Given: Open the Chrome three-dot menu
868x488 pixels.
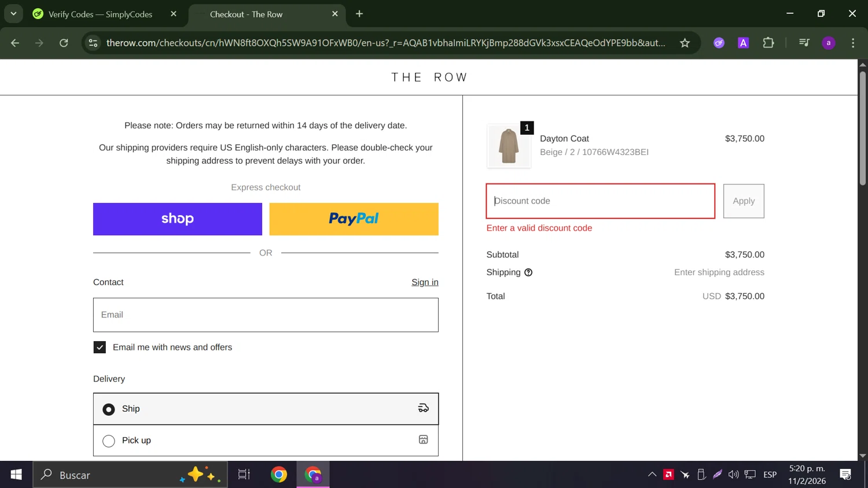Looking at the screenshot, I should click(853, 43).
